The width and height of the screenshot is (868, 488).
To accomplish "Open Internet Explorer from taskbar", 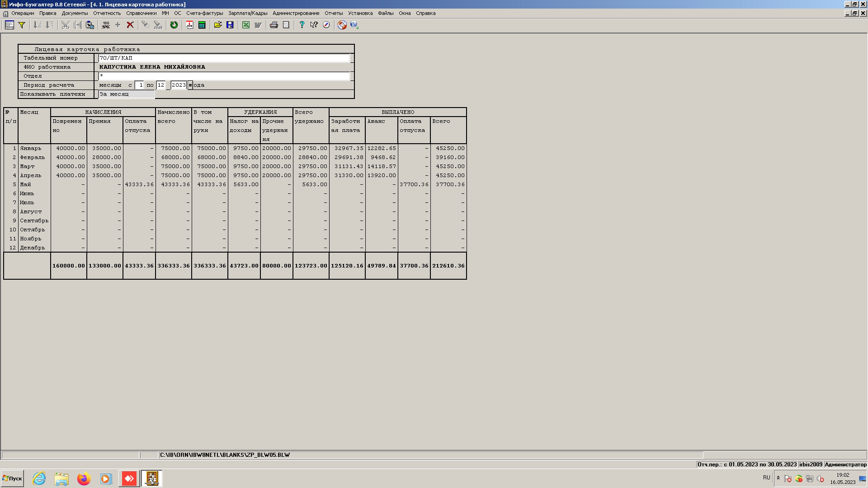I will point(39,479).
